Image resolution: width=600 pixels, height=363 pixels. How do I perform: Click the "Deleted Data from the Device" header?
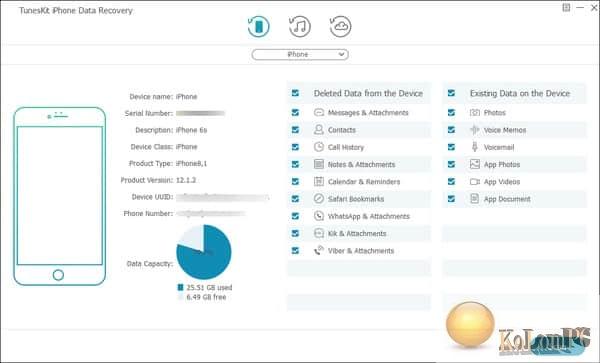pos(368,93)
